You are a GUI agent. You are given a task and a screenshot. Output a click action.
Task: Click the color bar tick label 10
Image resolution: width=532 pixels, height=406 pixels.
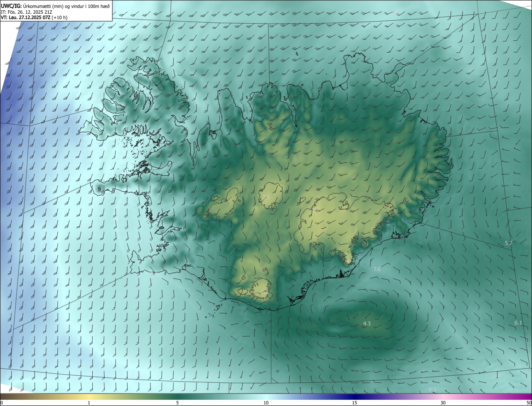click(x=266, y=403)
